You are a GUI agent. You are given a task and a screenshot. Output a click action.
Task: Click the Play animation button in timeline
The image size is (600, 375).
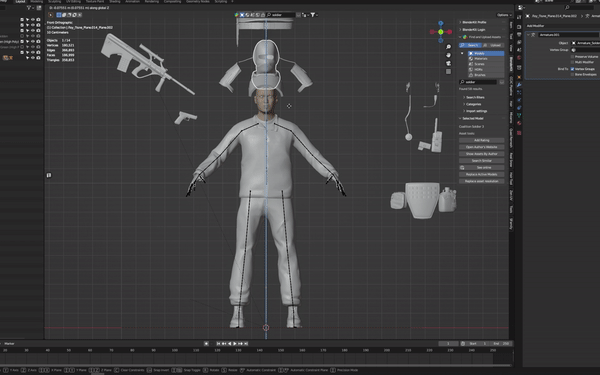tap(235, 344)
